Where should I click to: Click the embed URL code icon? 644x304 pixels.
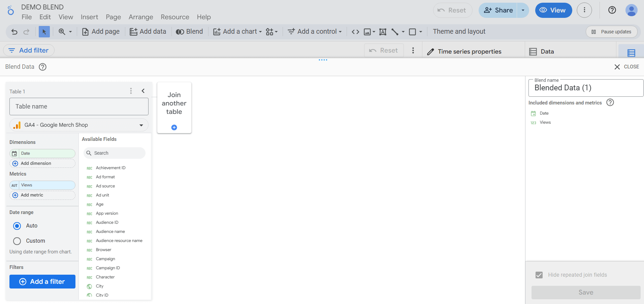tap(355, 32)
